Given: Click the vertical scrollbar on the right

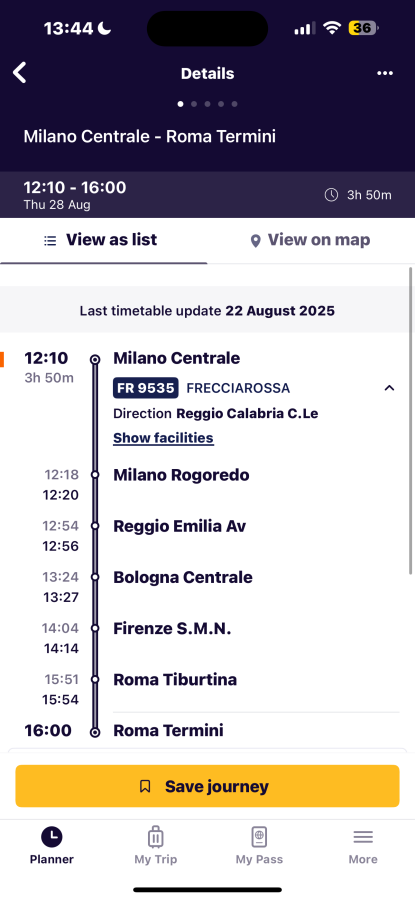Looking at the screenshot, I should (x=410, y=421).
